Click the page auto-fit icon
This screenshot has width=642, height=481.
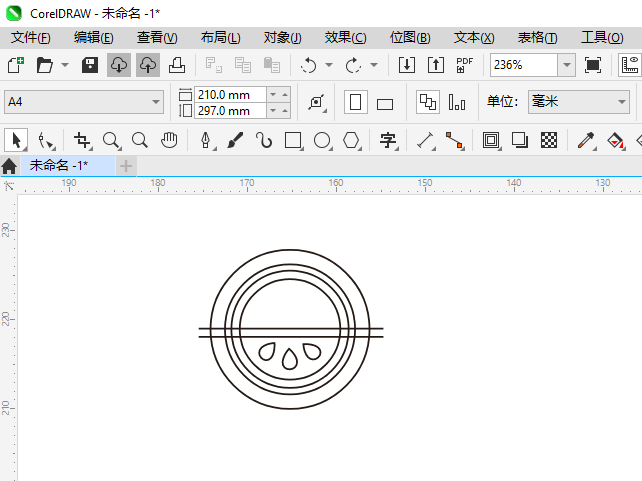point(317,102)
